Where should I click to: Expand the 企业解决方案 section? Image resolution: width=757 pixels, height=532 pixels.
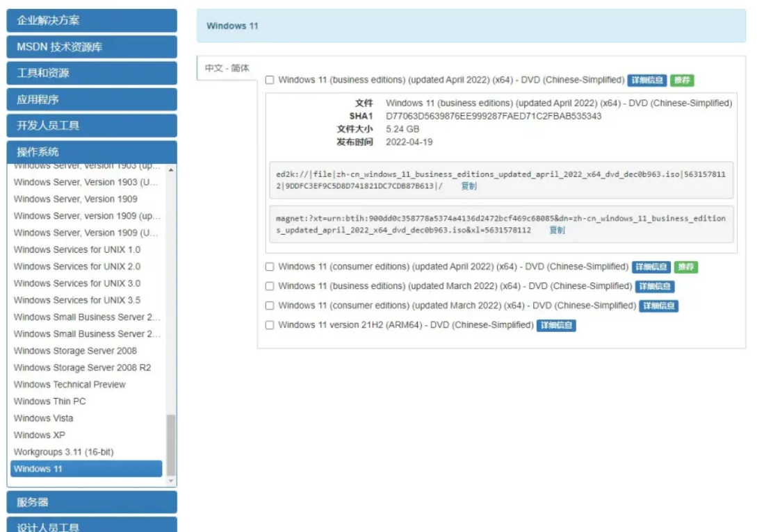tap(92, 21)
